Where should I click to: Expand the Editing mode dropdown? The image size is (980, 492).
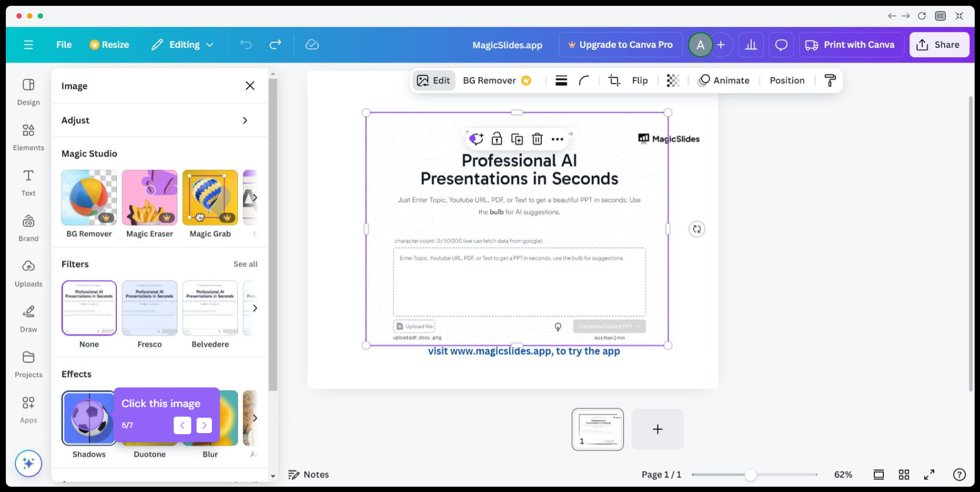(x=183, y=45)
